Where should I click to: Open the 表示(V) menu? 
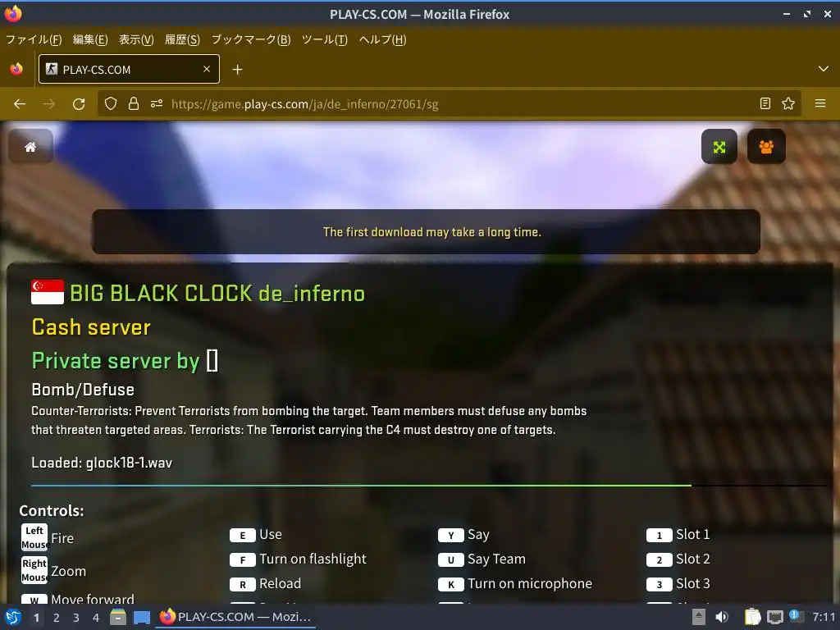[136, 39]
